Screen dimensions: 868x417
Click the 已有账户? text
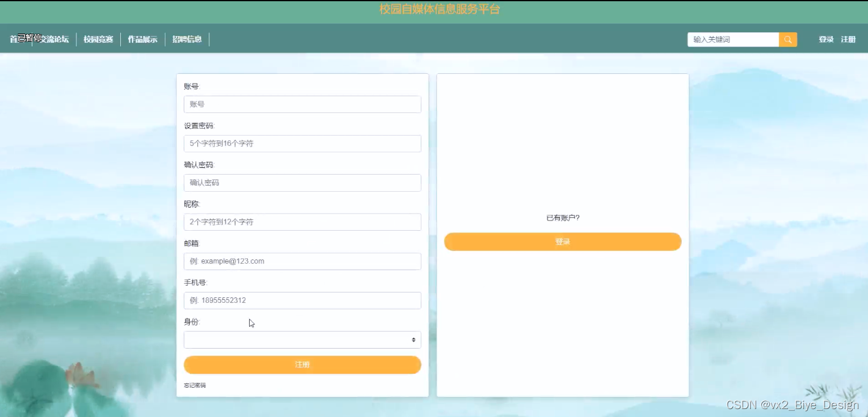(x=562, y=218)
